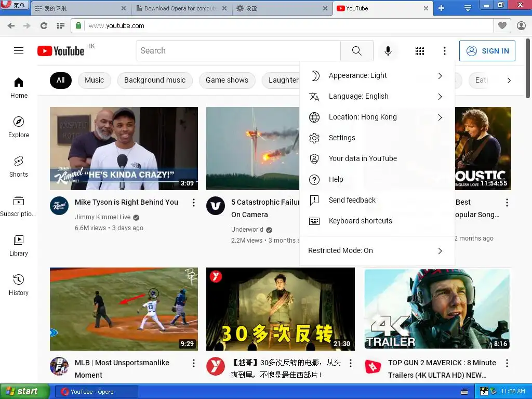Click the page vertical scrollbar thumb
Screen dimensions: 532x399
click(528, 68)
